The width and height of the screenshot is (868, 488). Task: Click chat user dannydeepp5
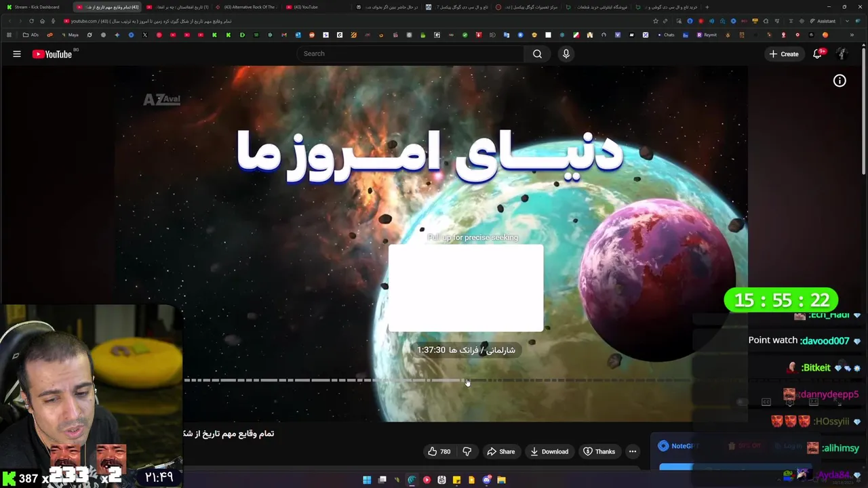(x=828, y=394)
